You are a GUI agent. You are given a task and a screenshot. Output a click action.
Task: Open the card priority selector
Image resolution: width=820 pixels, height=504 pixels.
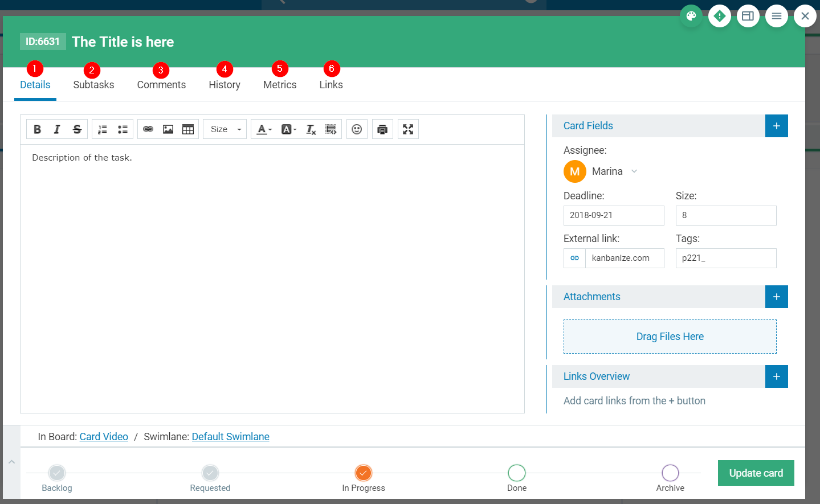[719, 16]
